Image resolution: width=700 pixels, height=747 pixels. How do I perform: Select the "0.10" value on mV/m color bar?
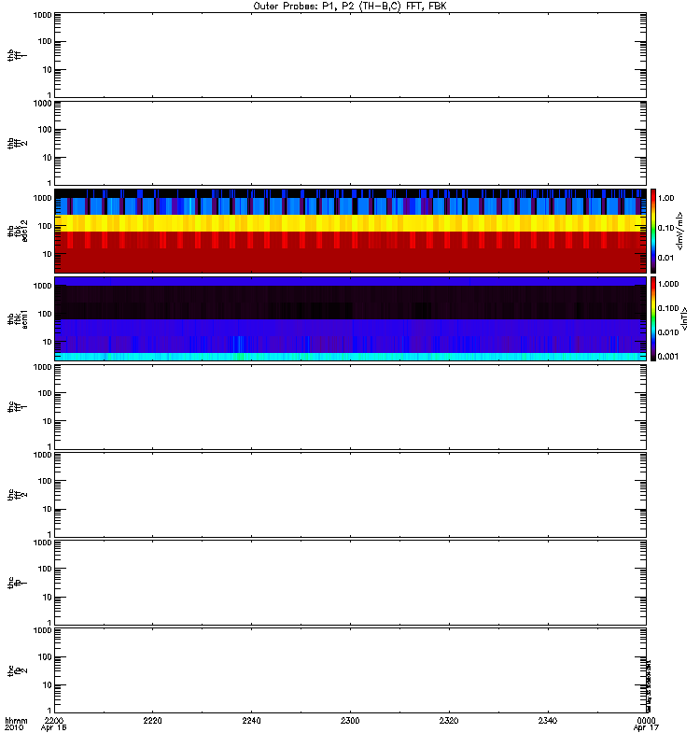pos(665,228)
